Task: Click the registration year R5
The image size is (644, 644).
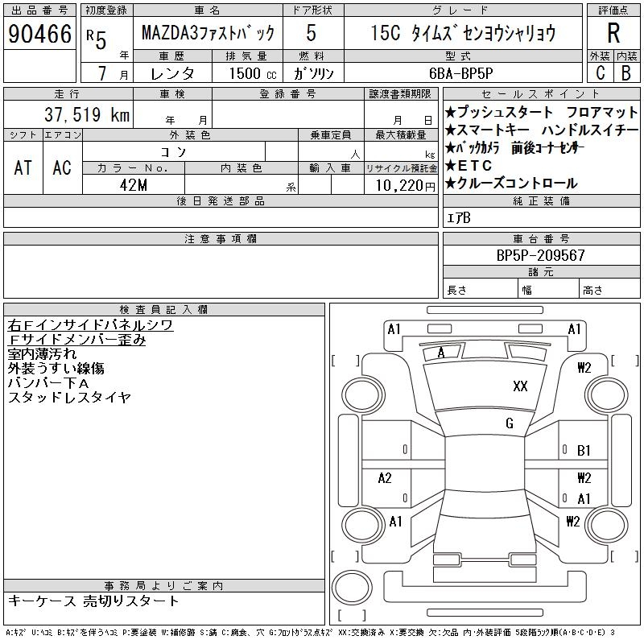Action: pyautogui.click(x=97, y=39)
